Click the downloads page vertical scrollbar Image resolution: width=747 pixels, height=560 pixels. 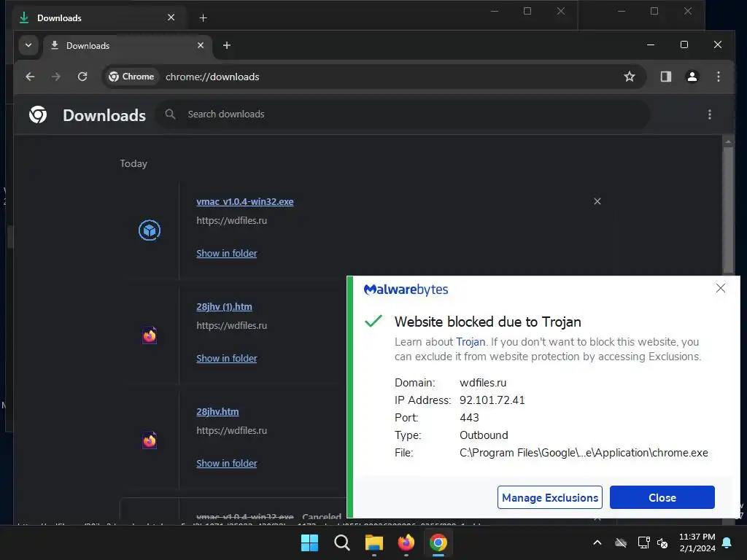click(x=728, y=209)
